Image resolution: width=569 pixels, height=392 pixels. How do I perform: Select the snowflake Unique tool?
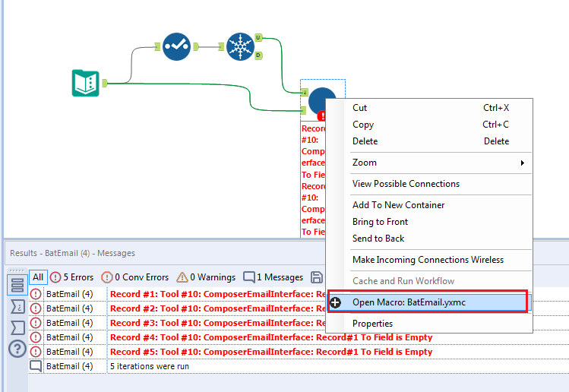tap(240, 46)
